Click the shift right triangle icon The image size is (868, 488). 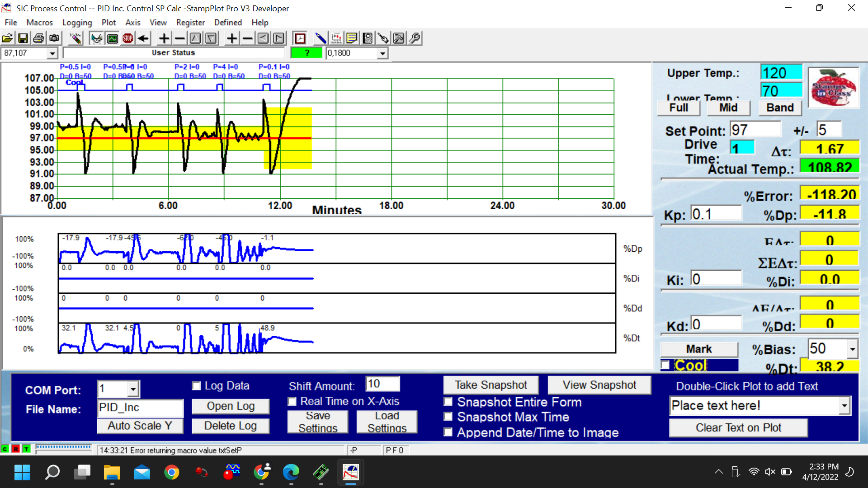pos(279,38)
